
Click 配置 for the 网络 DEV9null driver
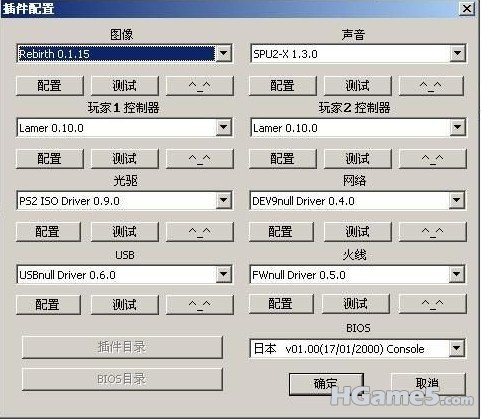pos(281,232)
